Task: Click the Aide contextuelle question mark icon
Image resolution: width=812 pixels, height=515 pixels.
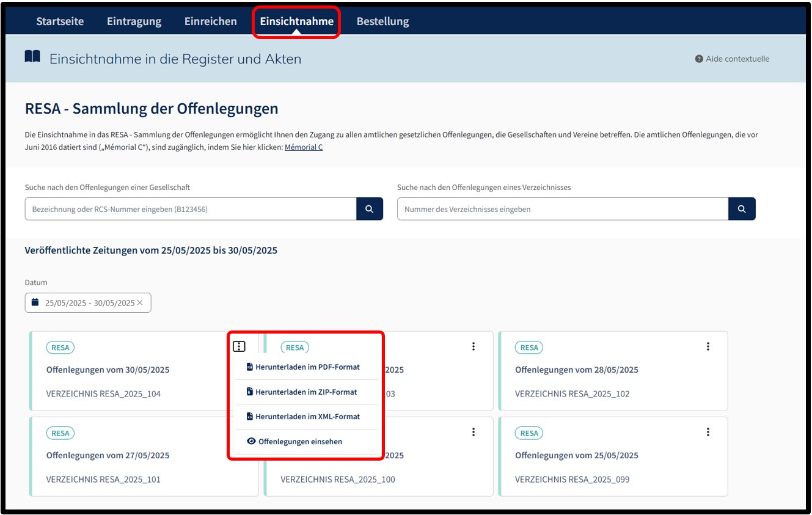Action: pyautogui.click(x=699, y=59)
